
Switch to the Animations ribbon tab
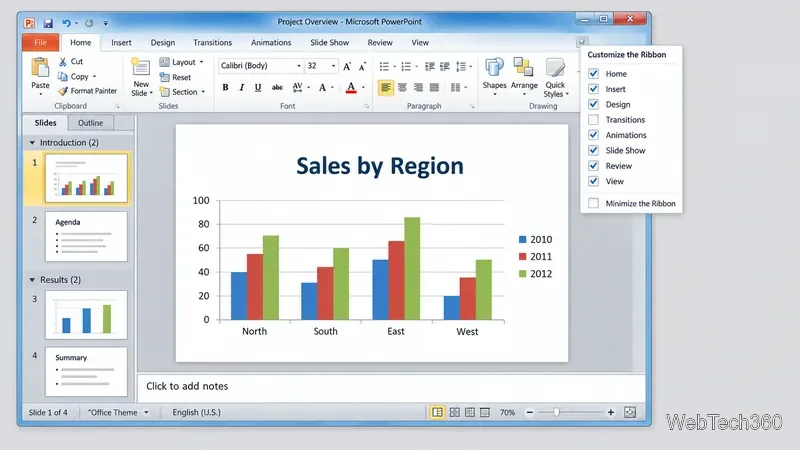271,42
